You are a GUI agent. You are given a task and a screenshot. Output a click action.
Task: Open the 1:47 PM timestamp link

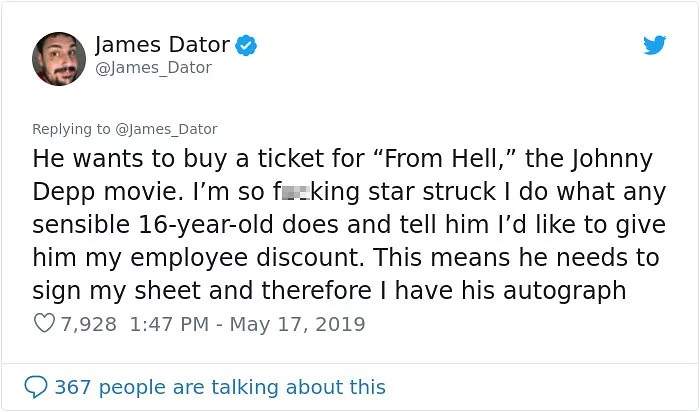click(167, 324)
